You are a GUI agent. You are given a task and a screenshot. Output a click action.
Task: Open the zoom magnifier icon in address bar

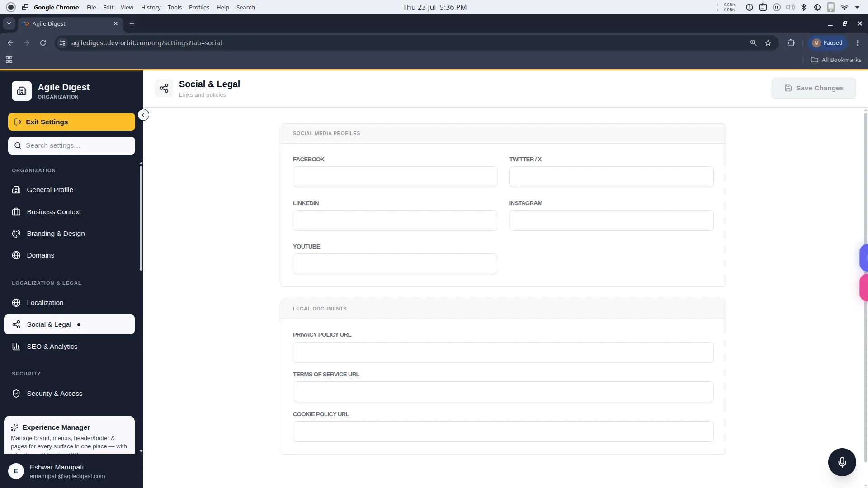pos(753,43)
